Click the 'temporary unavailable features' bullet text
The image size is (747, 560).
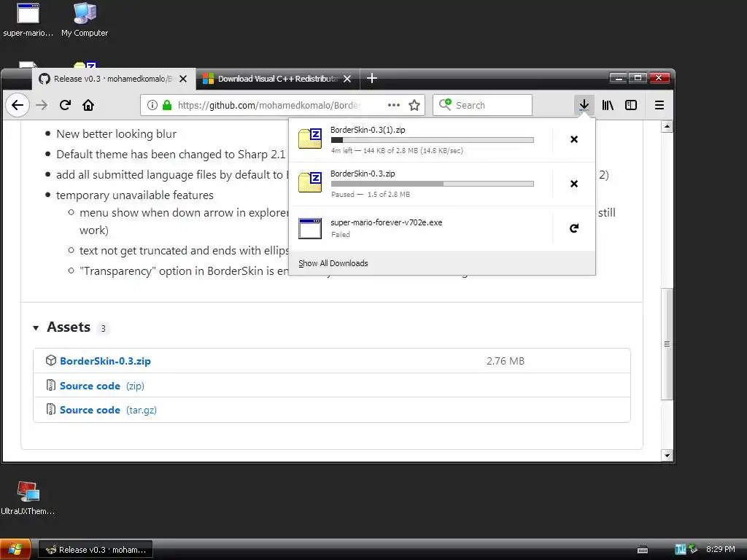pyautogui.click(x=135, y=195)
